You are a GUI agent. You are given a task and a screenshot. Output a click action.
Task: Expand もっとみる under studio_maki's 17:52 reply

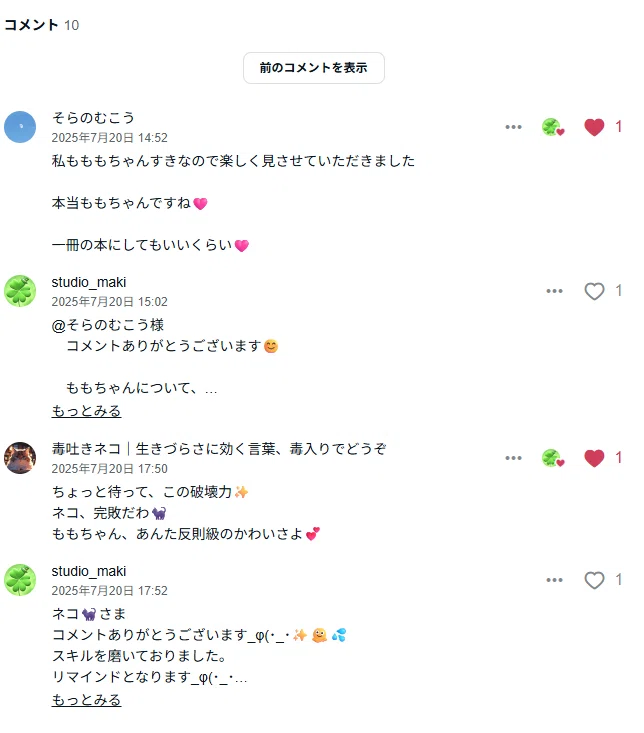point(86,700)
